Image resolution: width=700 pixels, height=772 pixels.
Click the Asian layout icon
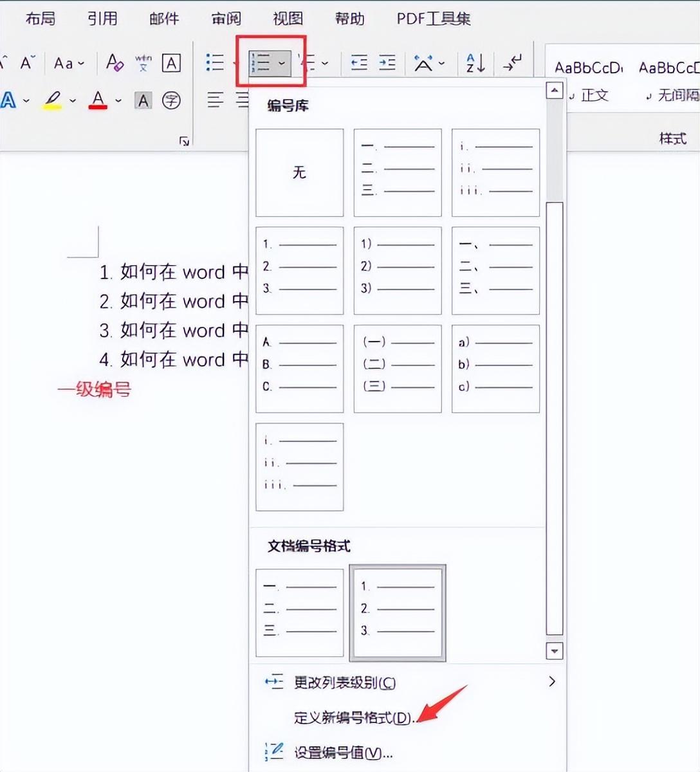(423, 62)
